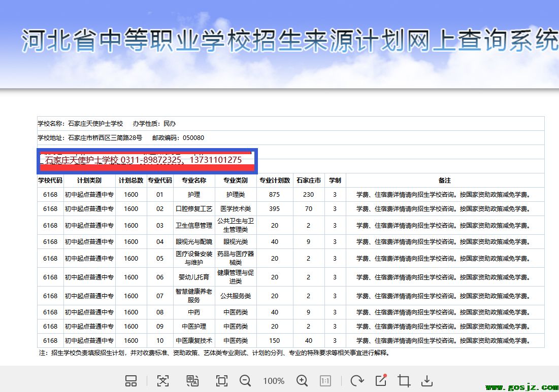Click the 药品与医疗器械类 category cell

coord(235,258)
